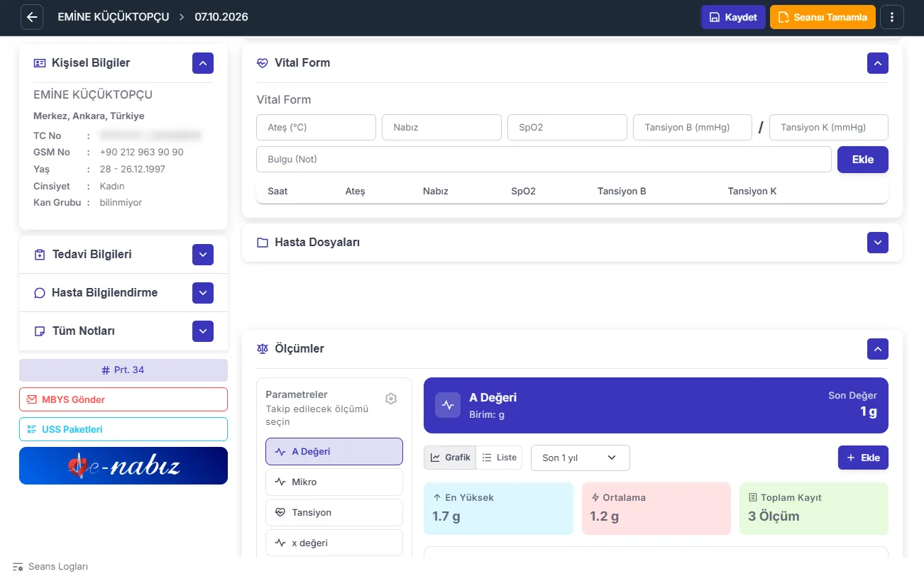The height and width of the screenshot is (576, 924).
Task: Expand the Tüm Notları section
Action: [x=203, y=331]
